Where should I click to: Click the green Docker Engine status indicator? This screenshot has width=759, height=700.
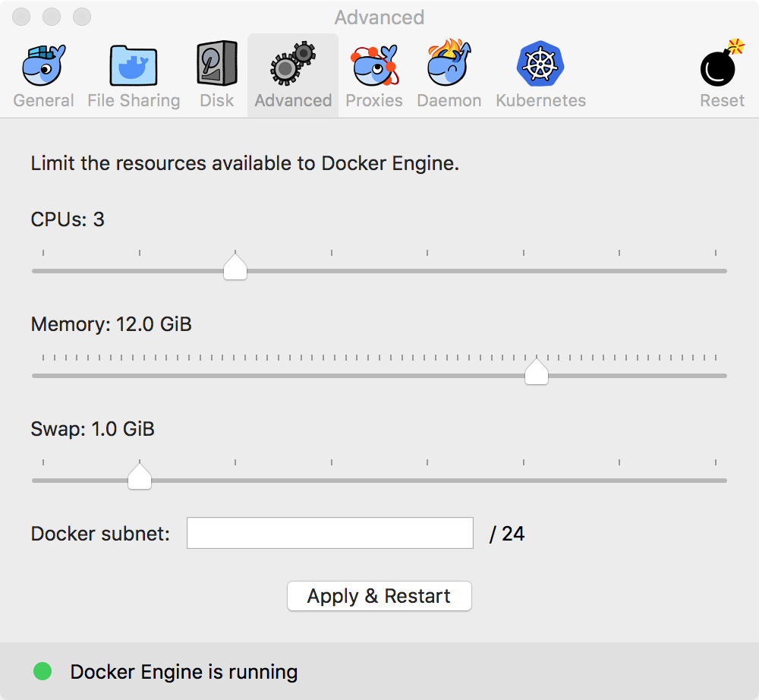[43, 671]
